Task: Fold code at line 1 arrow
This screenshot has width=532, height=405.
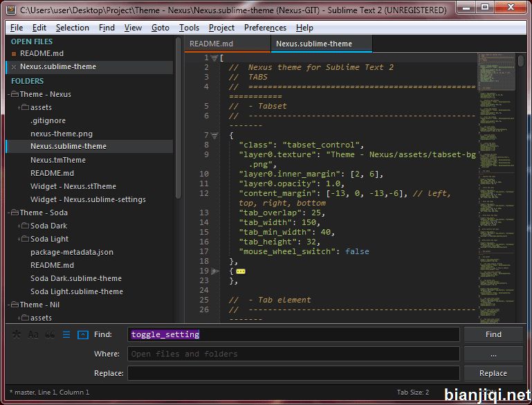Action: tap(214, 58)
